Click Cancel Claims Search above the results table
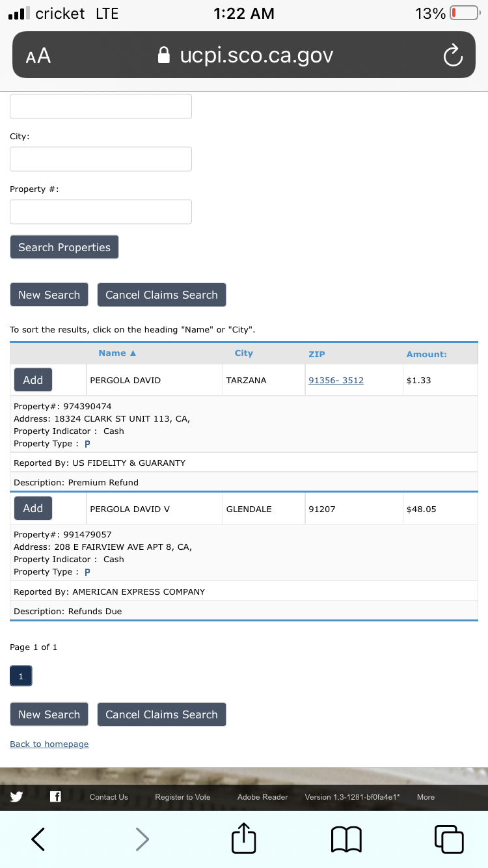Screen dimensions: 488x868 (x=161, y=295)
